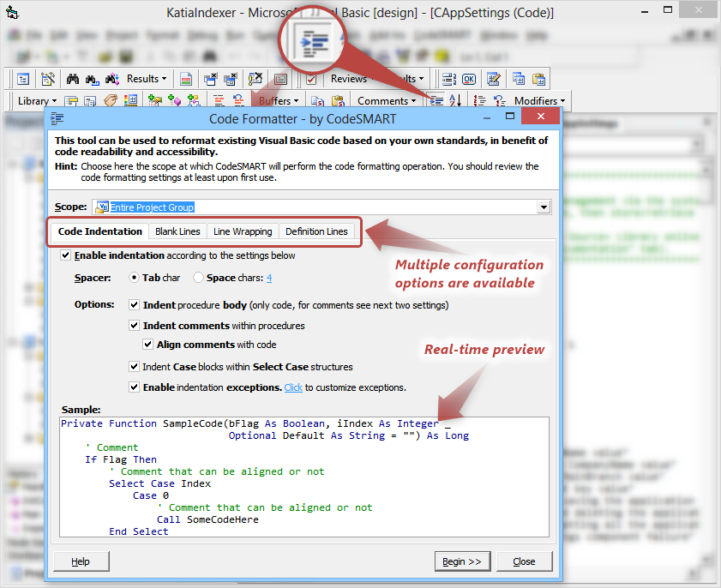
Task: Click the plain binoculars find icon
Action: coord(73,79)
